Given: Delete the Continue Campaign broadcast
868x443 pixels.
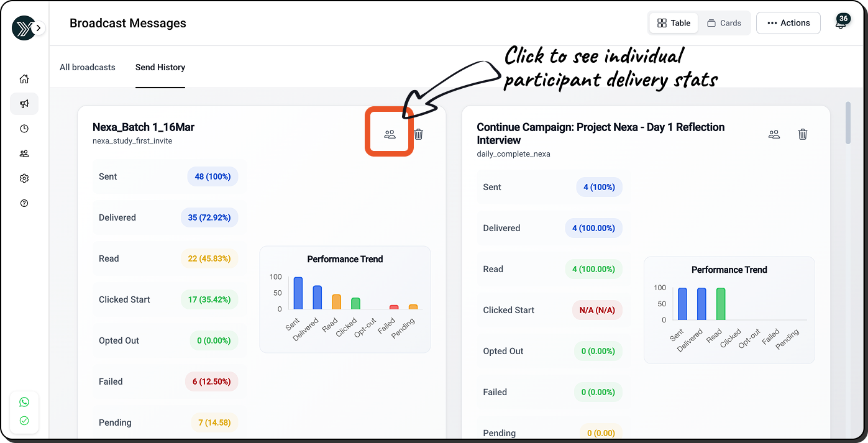Looking at the screenshot, I should (x=803, y=134).
